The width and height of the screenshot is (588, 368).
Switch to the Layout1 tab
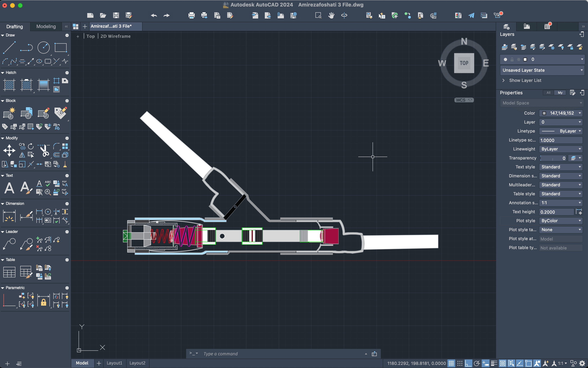(x=114, y=363)
